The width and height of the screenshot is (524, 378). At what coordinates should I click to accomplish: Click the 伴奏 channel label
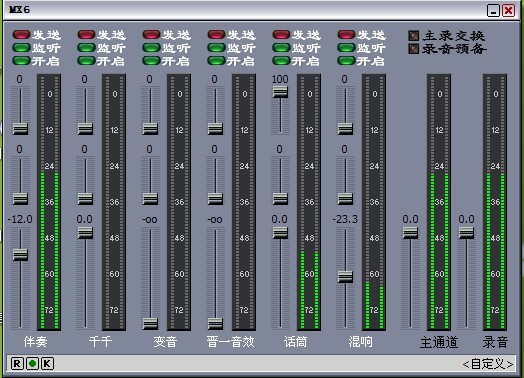click(x=35, y=342)
